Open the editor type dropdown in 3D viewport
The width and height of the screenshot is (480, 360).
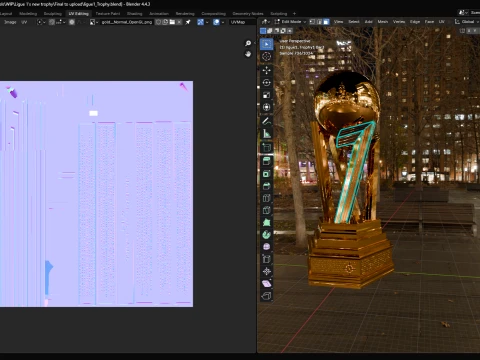pyautogui.click(x=265, y=22)
